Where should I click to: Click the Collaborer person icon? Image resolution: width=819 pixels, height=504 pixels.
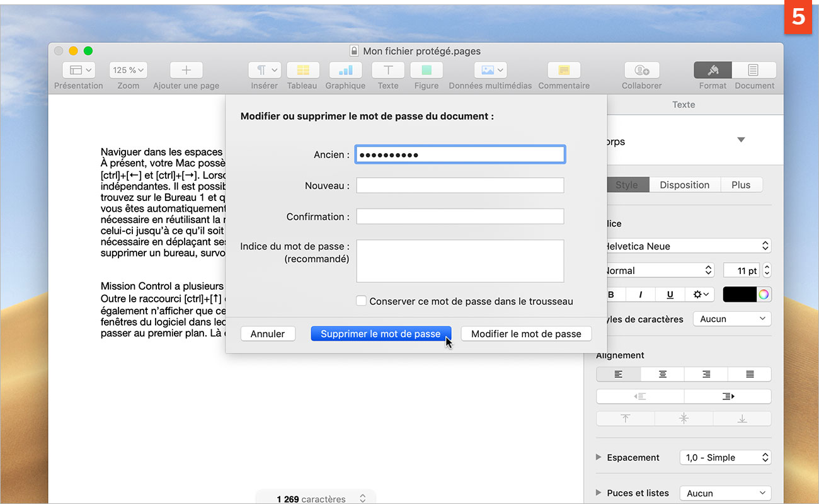[x=641, y=70]
